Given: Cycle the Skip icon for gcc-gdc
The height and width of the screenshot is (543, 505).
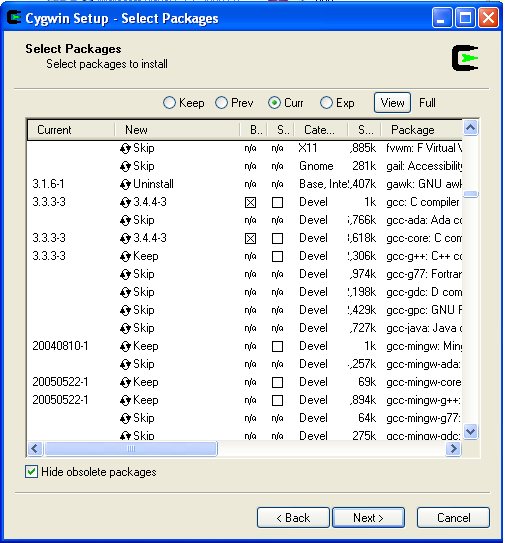Looking at the screenshot, I should [125, 293].
